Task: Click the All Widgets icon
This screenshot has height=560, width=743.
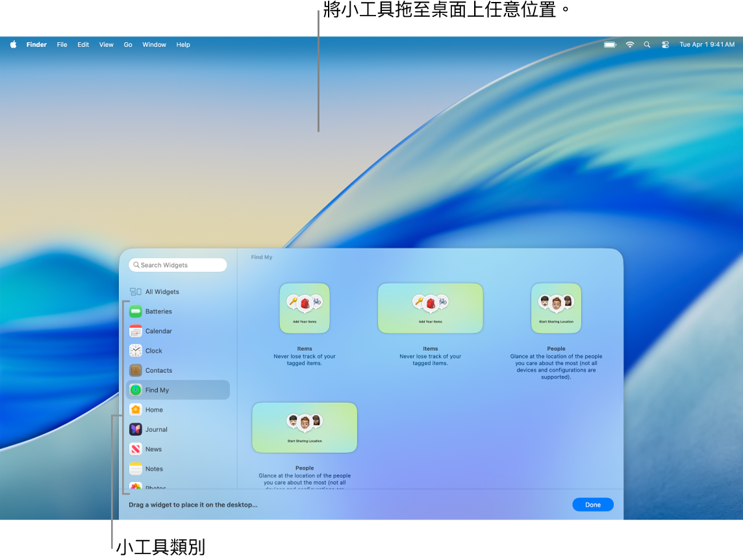Action: point(136,292)
